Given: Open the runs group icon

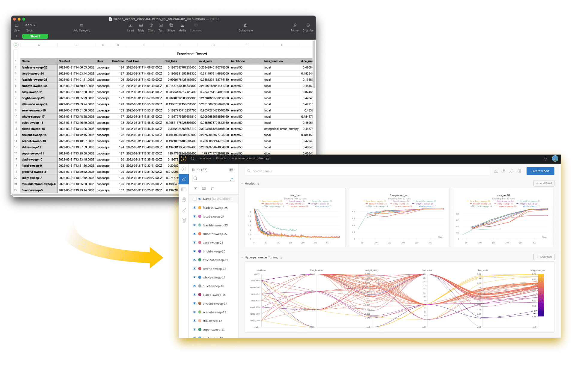Looking at the screenshot, I should (x=204, y=188).
